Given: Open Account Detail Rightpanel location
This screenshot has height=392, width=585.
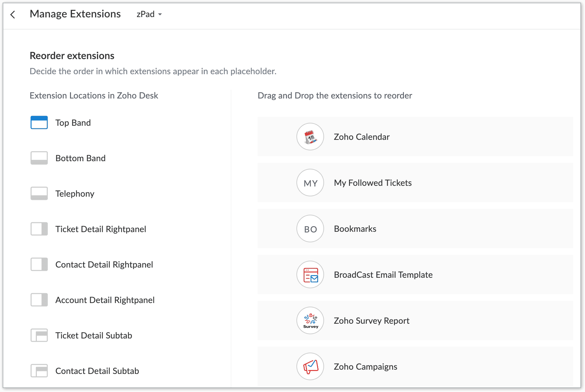Looking at the screenshot, I should [x=105, y=300].
